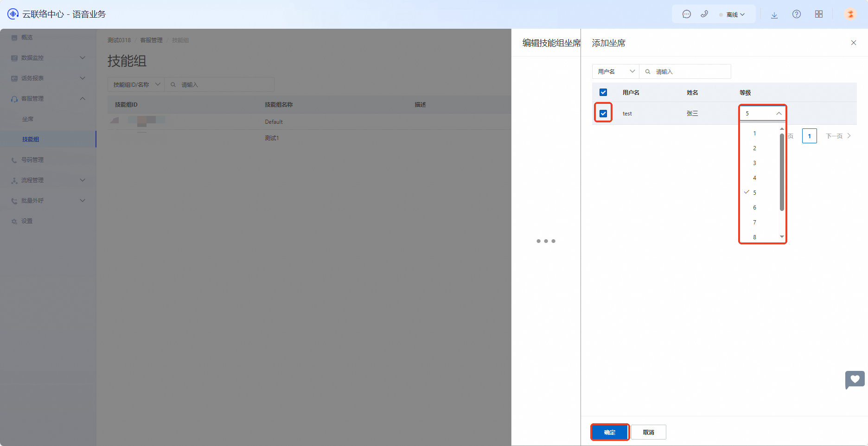Click the Default skill group name
The height and width of the screenshot is (446, 868).
coord(274,122)
